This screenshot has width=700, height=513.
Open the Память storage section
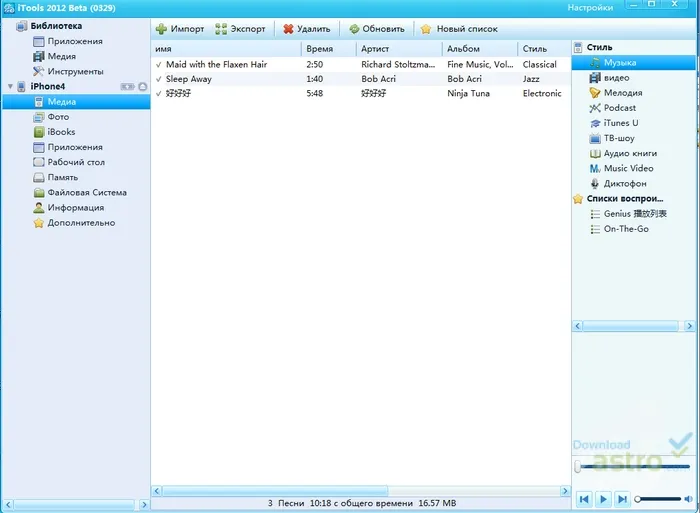pos(56,178)
